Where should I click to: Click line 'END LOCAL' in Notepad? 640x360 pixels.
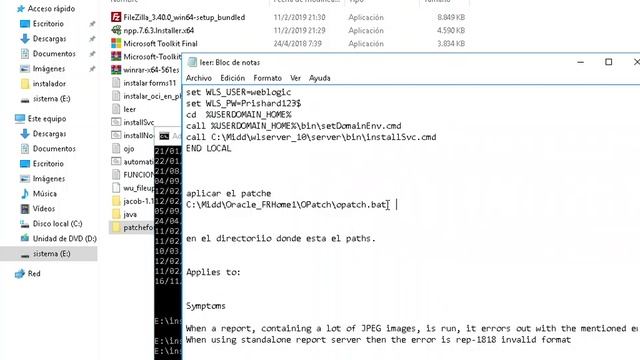pyautogui.click(x=209, y=149)
